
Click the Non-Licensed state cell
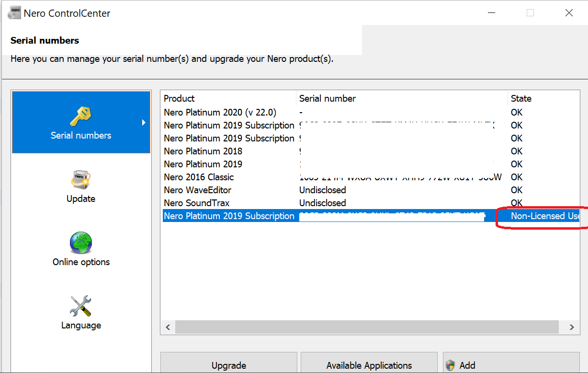[x=545, y=216]
